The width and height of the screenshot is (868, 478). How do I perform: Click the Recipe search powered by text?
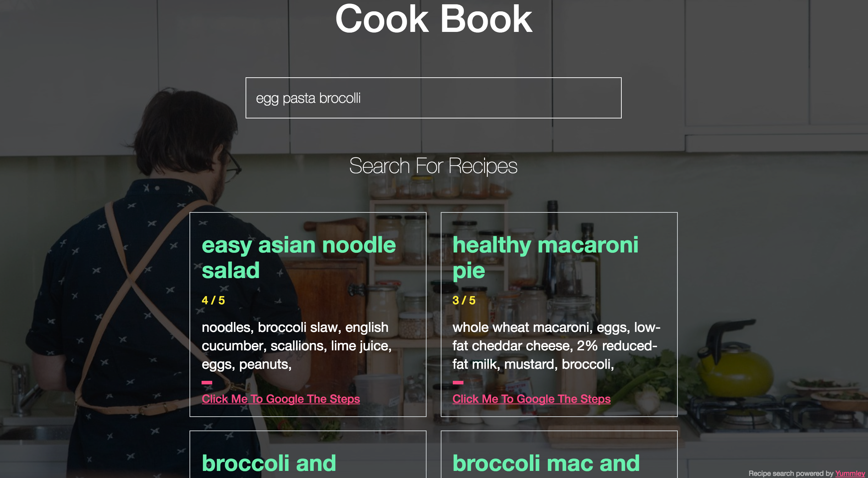point(791,473)
